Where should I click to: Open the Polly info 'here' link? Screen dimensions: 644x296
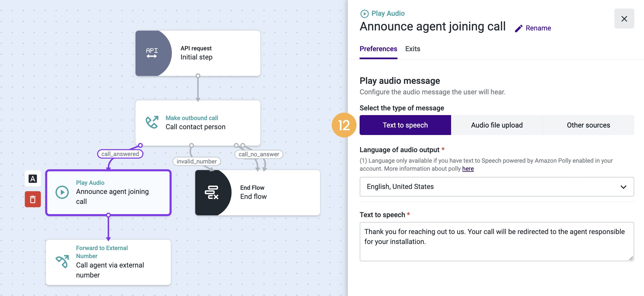[x=468, y=169]
